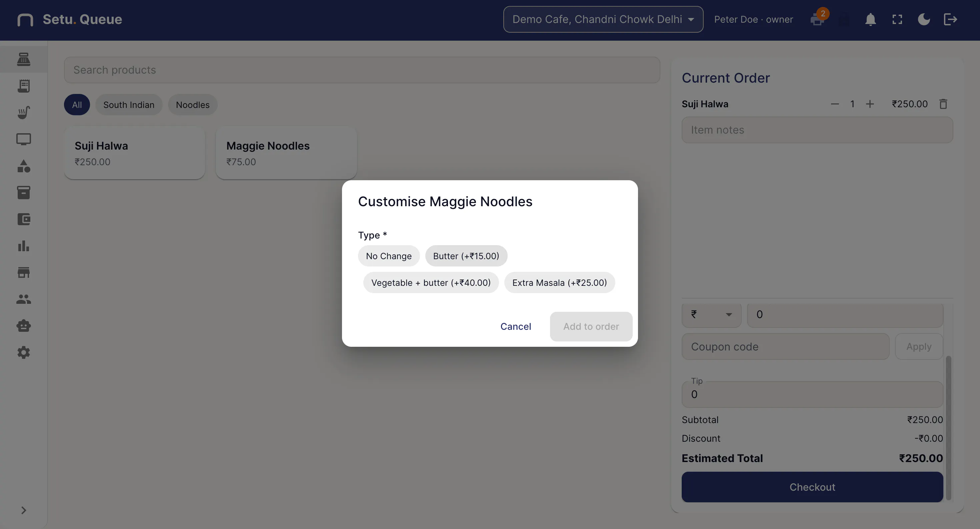980x529 pixels.
Task: Click the Subtotal ₹250.00 value
Action: (x=925, y=419)
